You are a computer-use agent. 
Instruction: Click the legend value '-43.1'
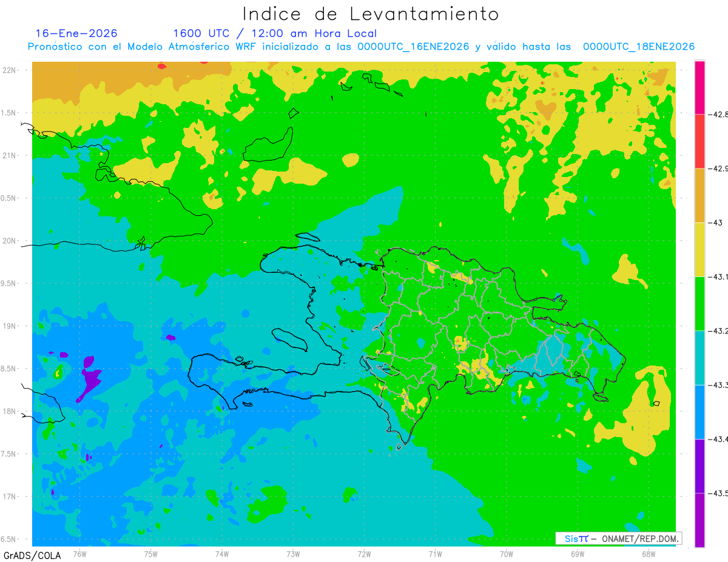718,276
